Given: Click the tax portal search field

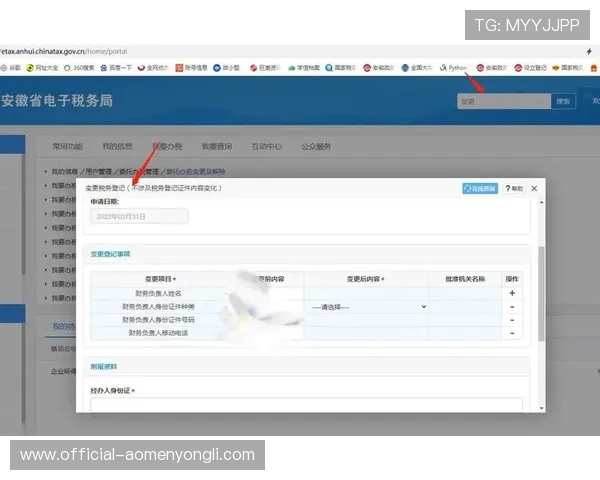Looking at the screenshot, I should 504,101.
